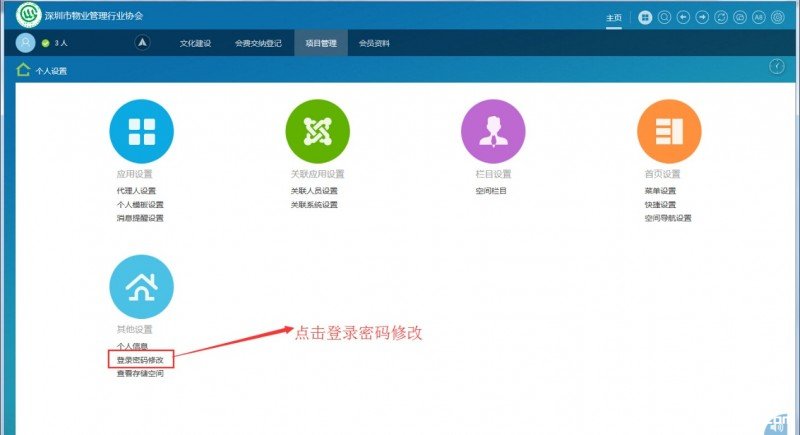Open the purple 栏目设置 person circle icon
800x435 pixels.
click(x=493, y=131)
